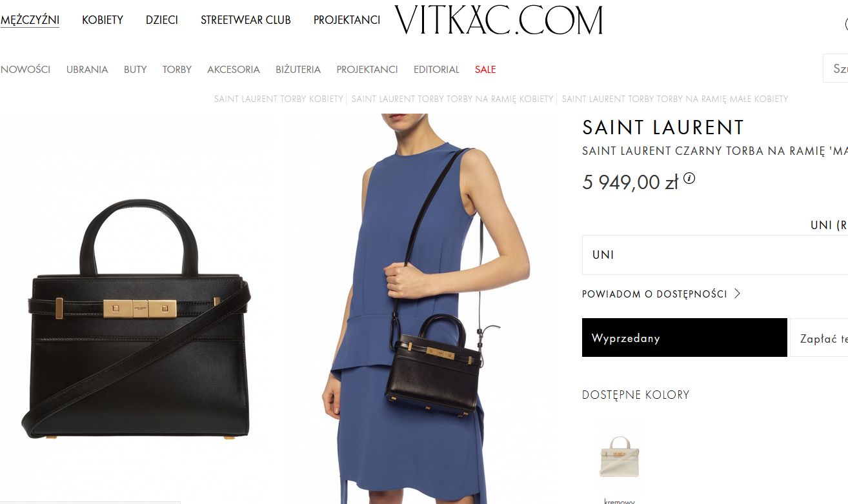Open Saint Laurent Torby Kobiety breadcrumb
The height and width of the screenshot is (504, 848).
pos(279,99)
